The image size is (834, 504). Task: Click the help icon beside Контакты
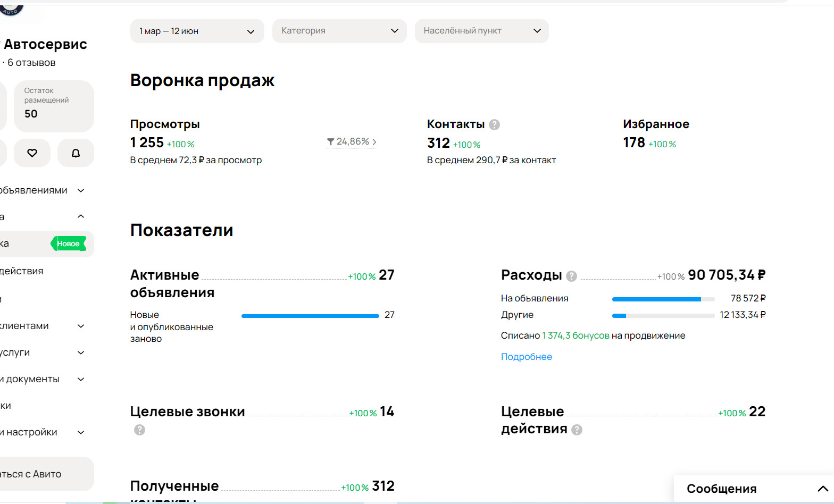494,124
